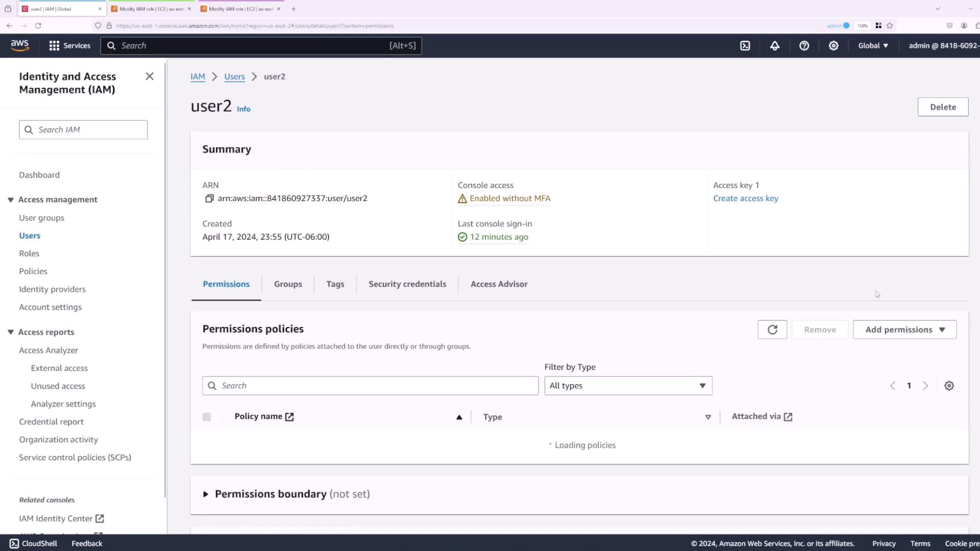
Task: Open the console settings gear in top bar
Action: pos(834,46)
